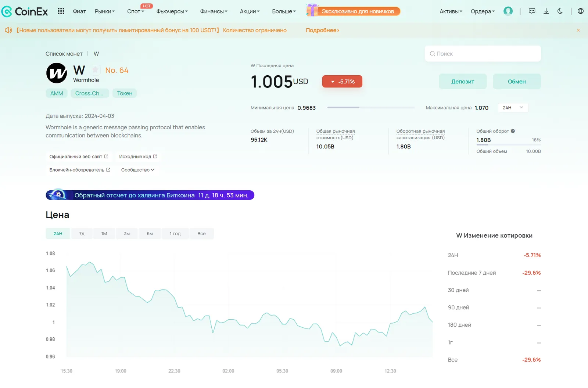Click the No. 64 ranking
Screen dimensions: 588x388
coord(117,70)
